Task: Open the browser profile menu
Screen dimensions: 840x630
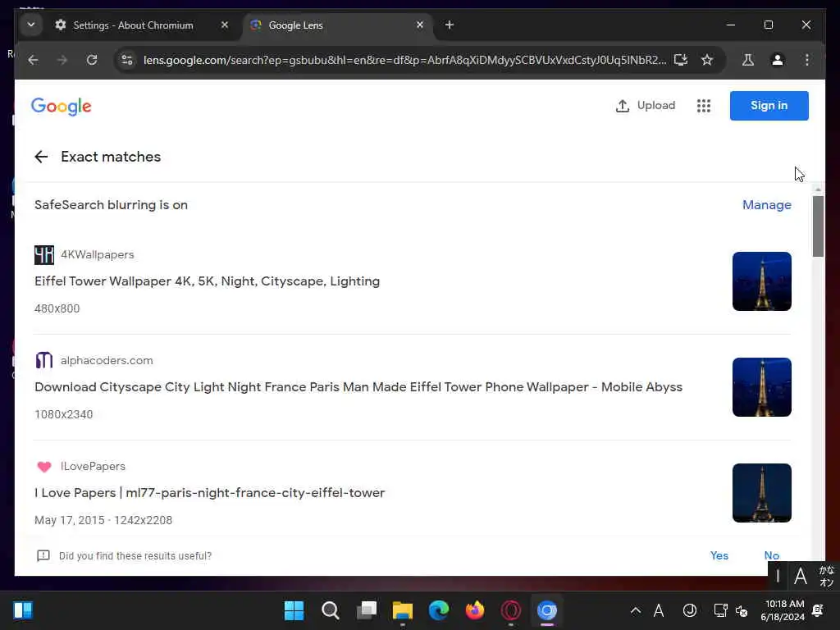Action: point(778,60)
